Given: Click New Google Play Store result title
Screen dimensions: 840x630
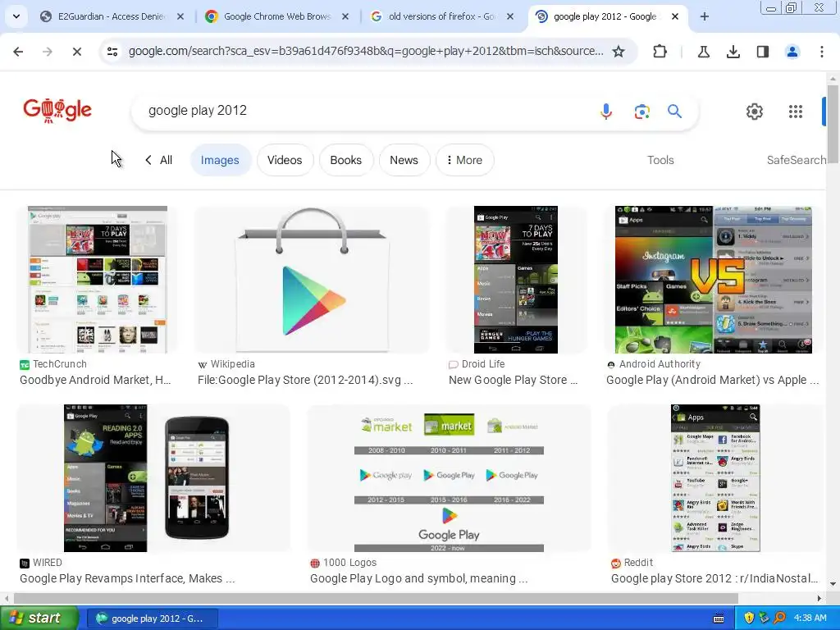Looking at the screenshot, I should click(514, 380).
